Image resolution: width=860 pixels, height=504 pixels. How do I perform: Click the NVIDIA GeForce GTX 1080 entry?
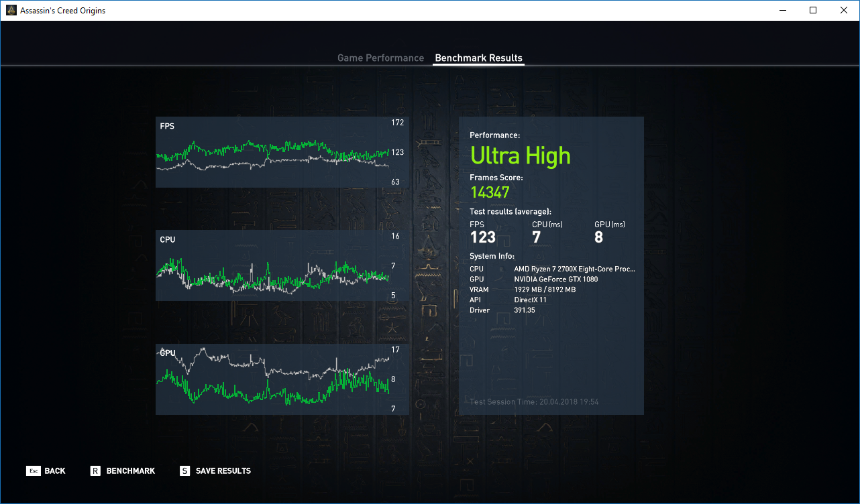(x=556, y=279)
